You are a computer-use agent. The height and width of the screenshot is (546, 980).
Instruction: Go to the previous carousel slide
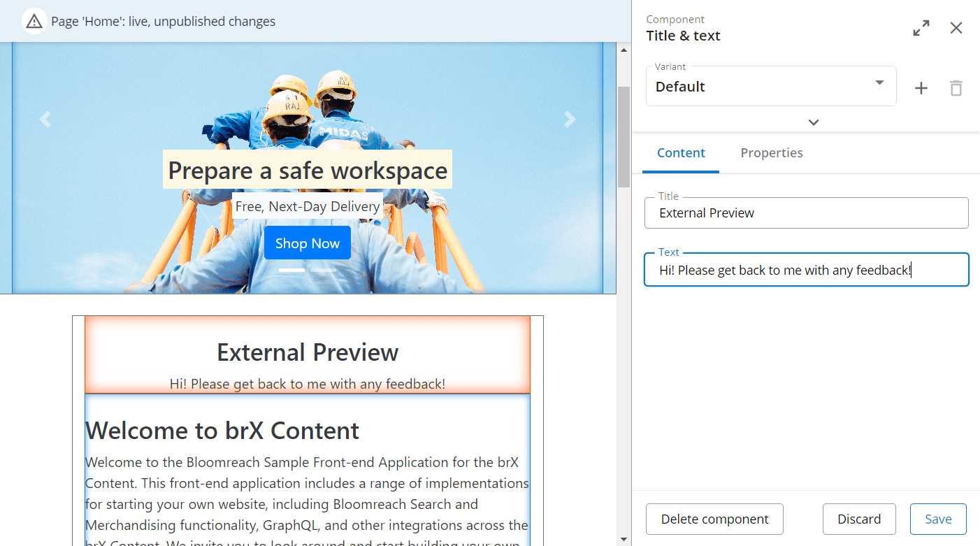click(45, 119)
